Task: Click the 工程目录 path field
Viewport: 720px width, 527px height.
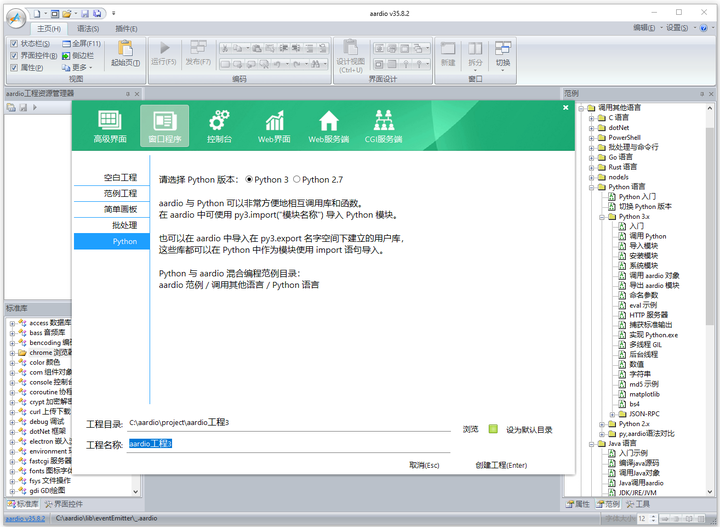Action: click(289, 423)
